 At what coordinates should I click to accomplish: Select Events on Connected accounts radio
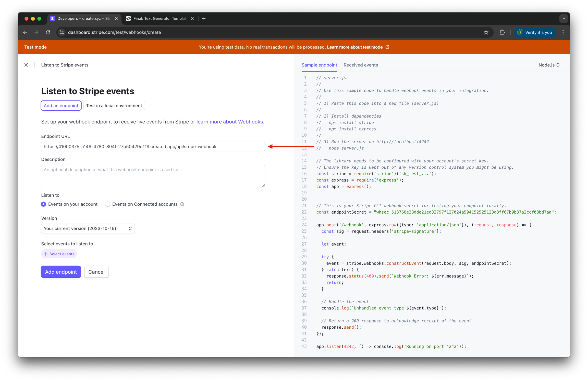point(107,204)
